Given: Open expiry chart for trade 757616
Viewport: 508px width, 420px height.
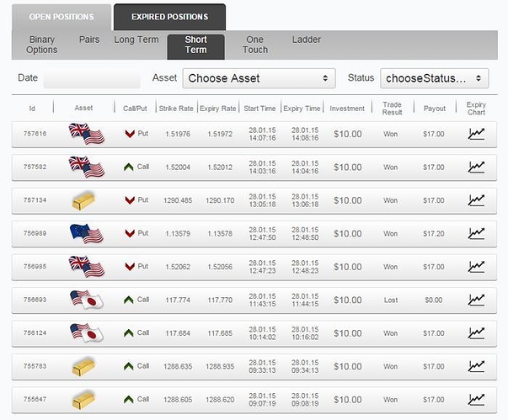Looking at the screenshot, I should coord(476,134).
